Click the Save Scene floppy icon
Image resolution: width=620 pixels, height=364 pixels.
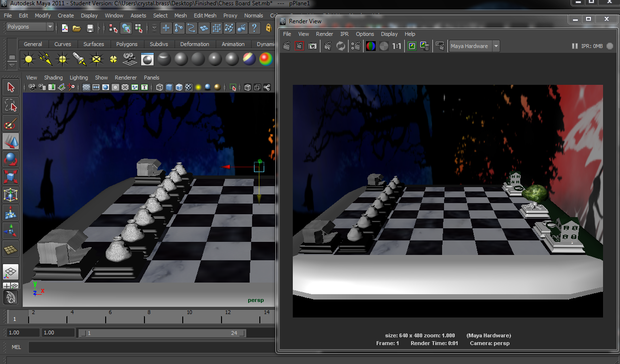[90, 28]
